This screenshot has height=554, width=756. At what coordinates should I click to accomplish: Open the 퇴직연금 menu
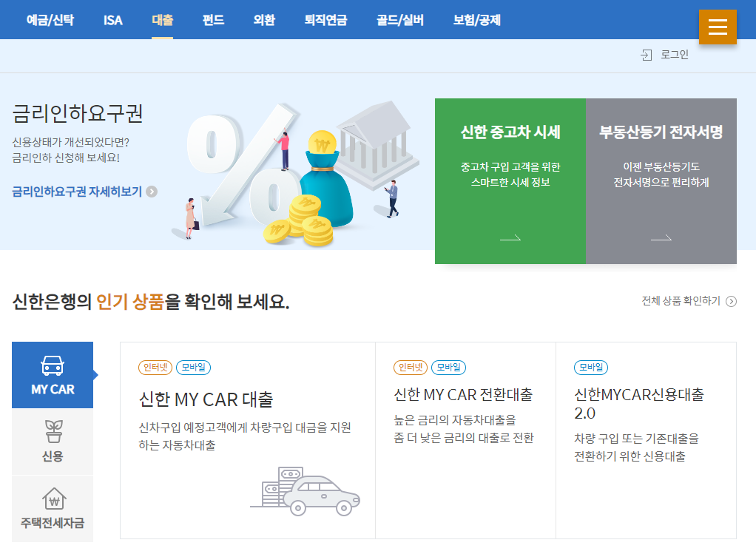click(x=326, y=20)
